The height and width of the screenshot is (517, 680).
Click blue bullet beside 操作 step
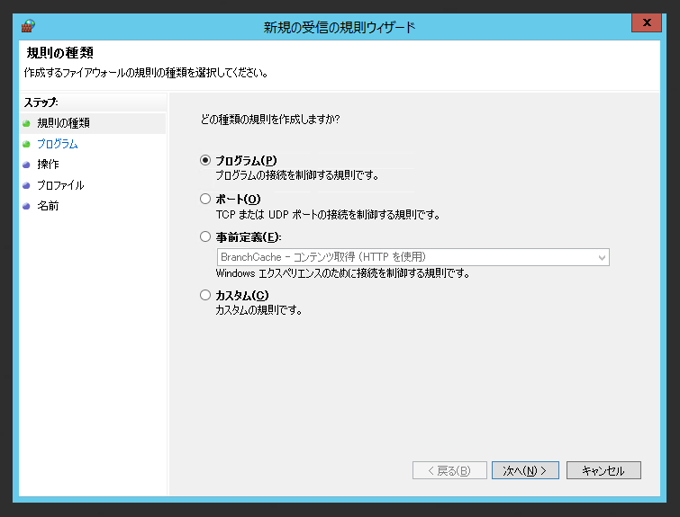click(26, 165)
